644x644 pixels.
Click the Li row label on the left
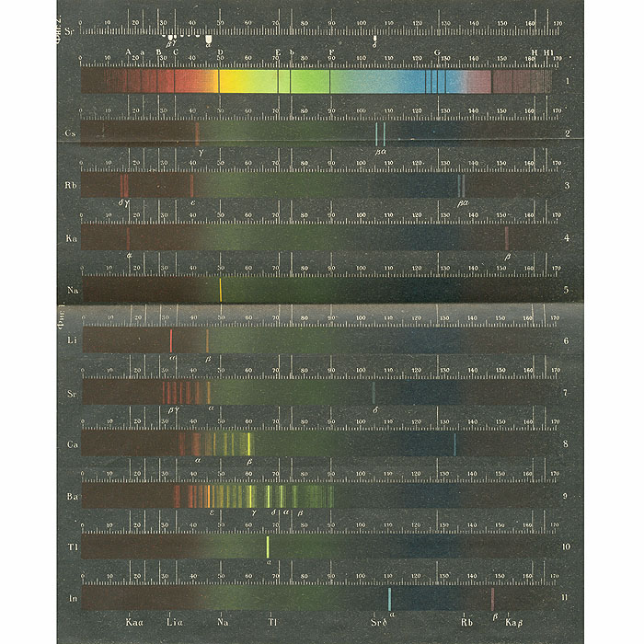pyautogui.click(x=69, y=342)
